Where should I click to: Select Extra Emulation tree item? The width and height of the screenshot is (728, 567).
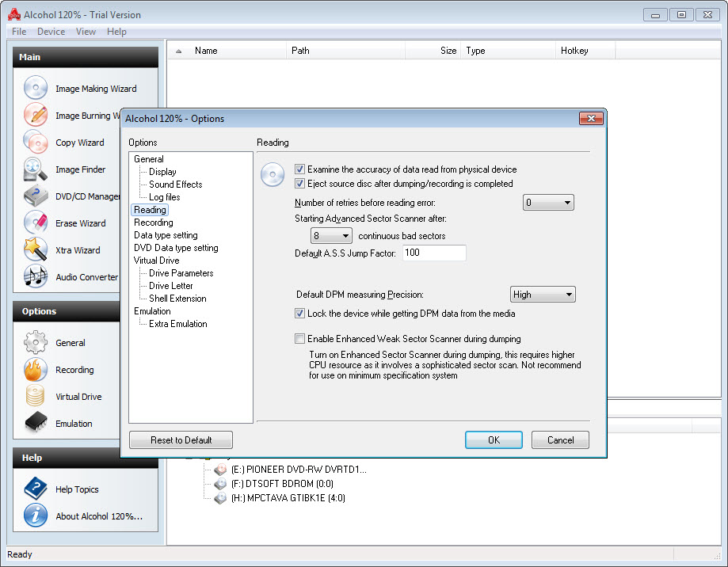coord(177,324)
